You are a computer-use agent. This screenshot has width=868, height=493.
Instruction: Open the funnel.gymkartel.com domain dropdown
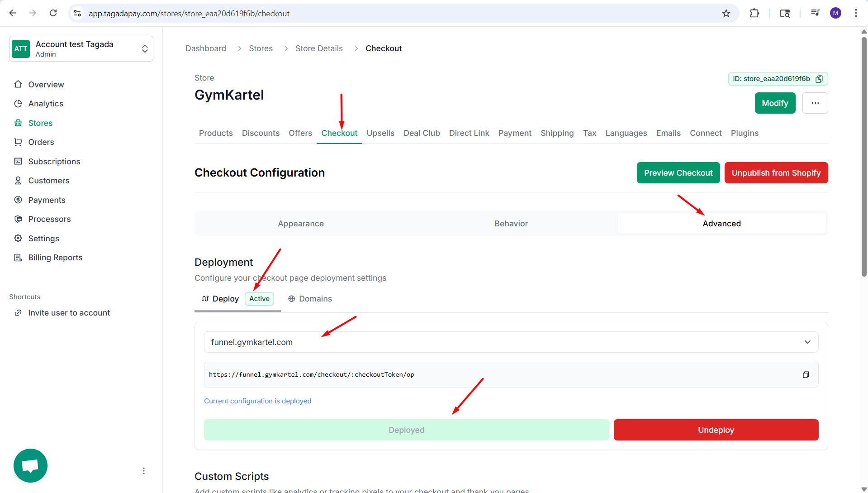pos(511,342)
